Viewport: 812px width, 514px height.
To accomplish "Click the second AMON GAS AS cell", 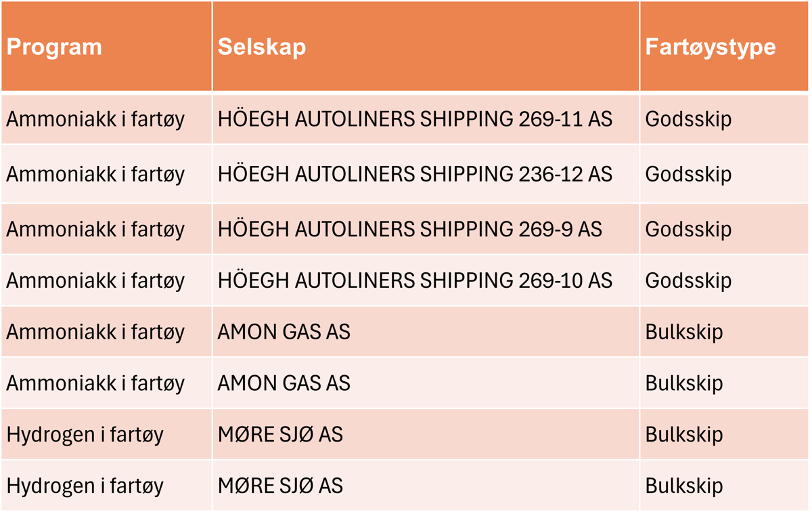I will point(284,383).
